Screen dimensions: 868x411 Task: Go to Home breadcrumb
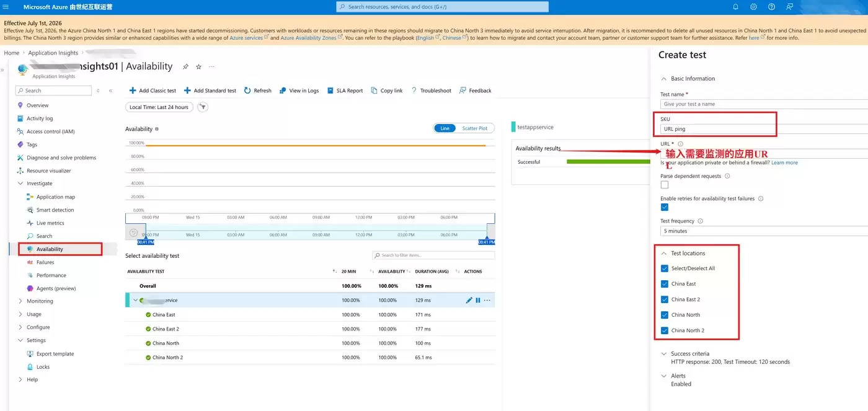[x=12, y=53]
